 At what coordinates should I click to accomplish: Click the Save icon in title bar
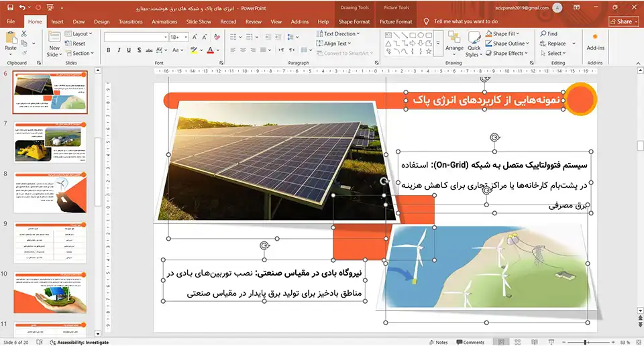(10, 7)
